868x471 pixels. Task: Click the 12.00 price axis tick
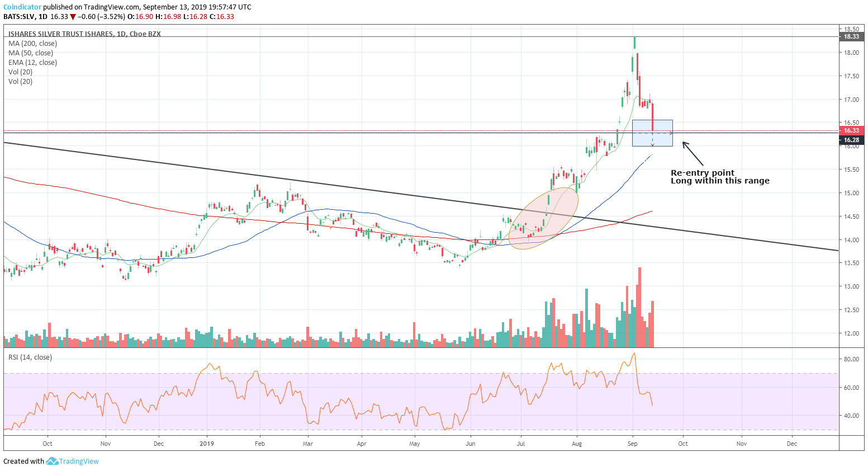(x=851, y=333)
